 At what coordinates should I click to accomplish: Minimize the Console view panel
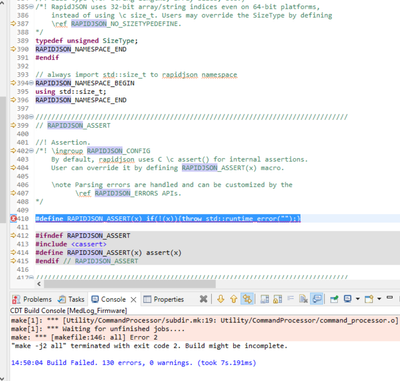coord(389,297)
